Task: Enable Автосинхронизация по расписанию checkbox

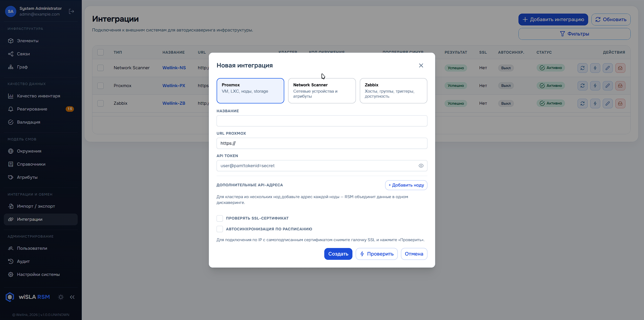Action: 220,229
